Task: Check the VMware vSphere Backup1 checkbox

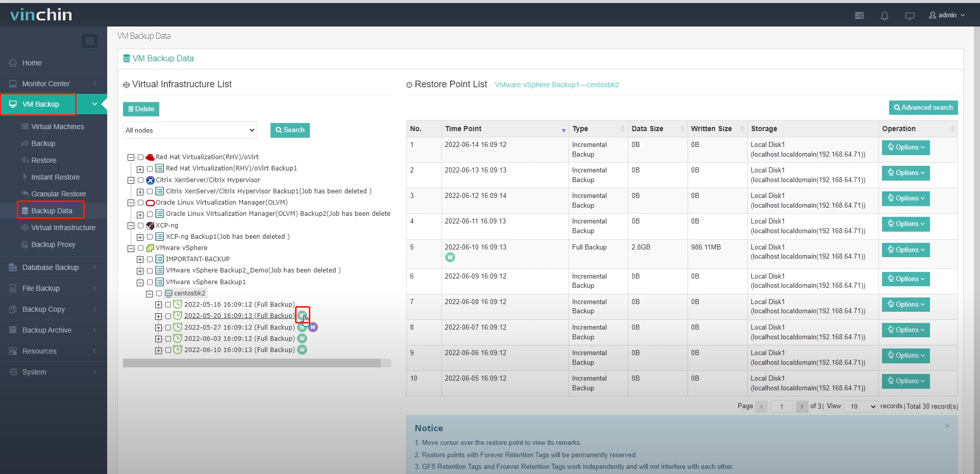Action: [150, 282]
